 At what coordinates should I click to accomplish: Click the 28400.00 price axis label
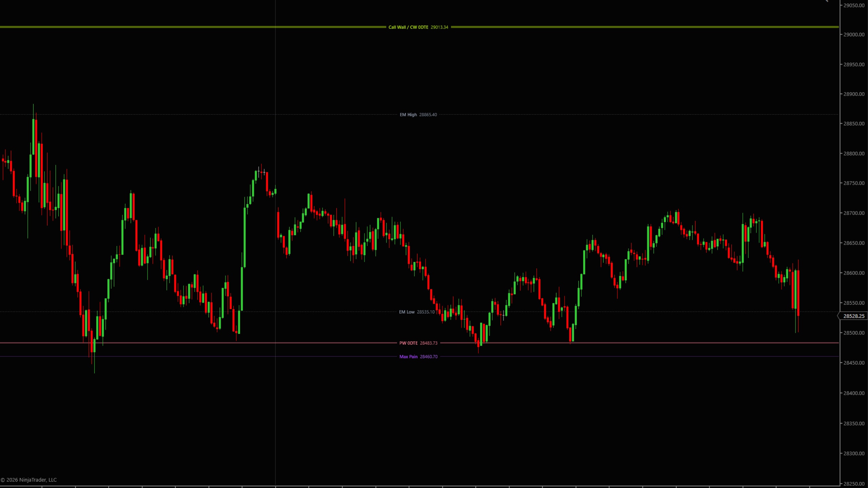pyautogui.click(x=854, y=393)
